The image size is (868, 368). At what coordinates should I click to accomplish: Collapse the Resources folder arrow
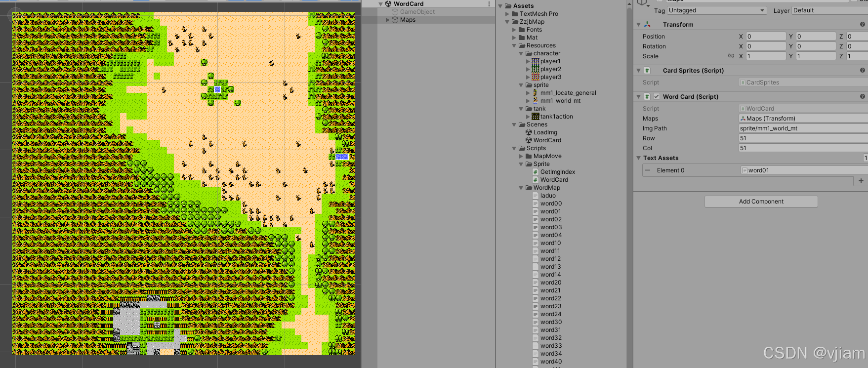point(514,45)
